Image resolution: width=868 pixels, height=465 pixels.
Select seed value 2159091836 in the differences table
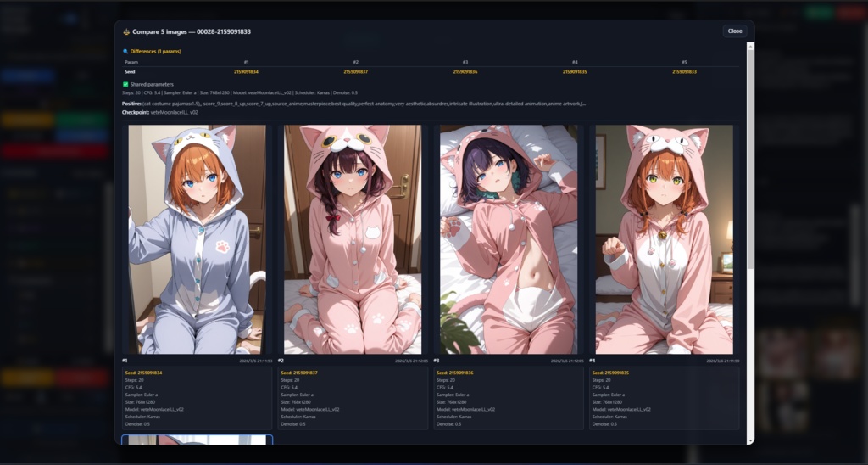point(465,71)
